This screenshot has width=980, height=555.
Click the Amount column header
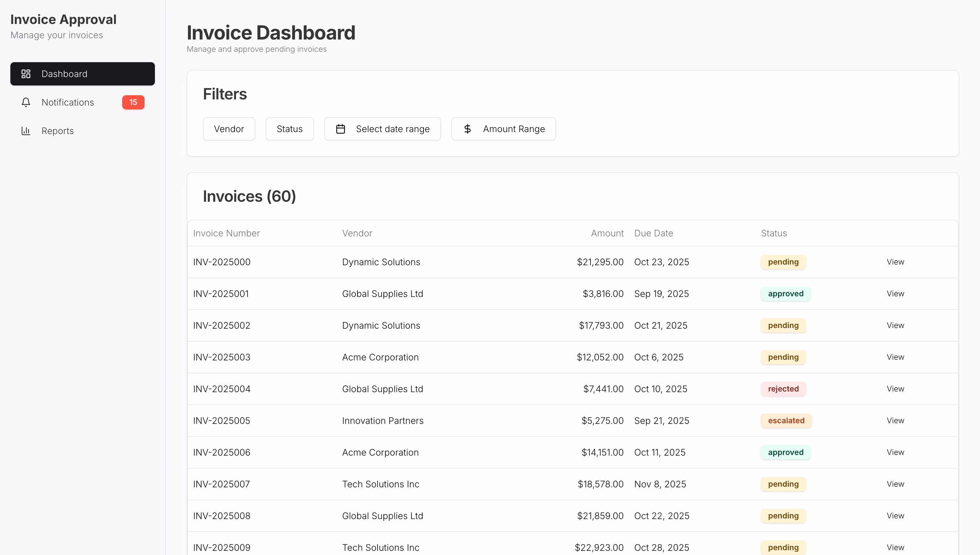[x=607, y=233]
